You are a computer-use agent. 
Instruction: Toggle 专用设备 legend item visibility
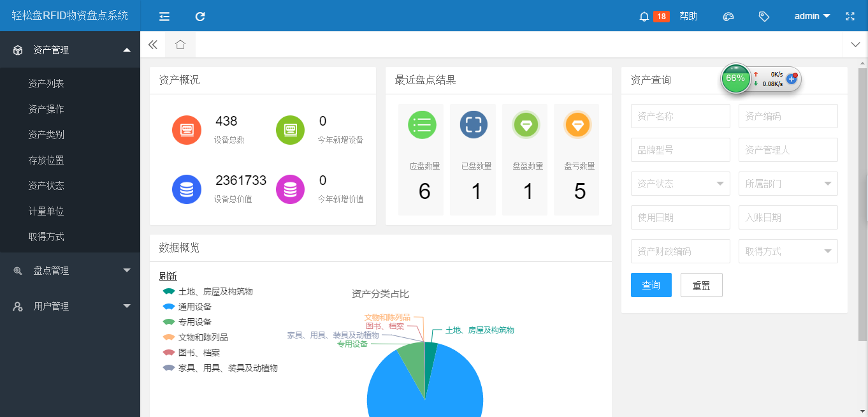(194, 322)
